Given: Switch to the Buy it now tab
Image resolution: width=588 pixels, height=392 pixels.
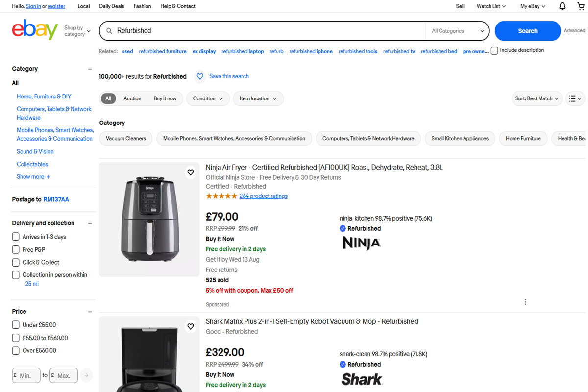Looking at the screenshot, I should 165,98.
